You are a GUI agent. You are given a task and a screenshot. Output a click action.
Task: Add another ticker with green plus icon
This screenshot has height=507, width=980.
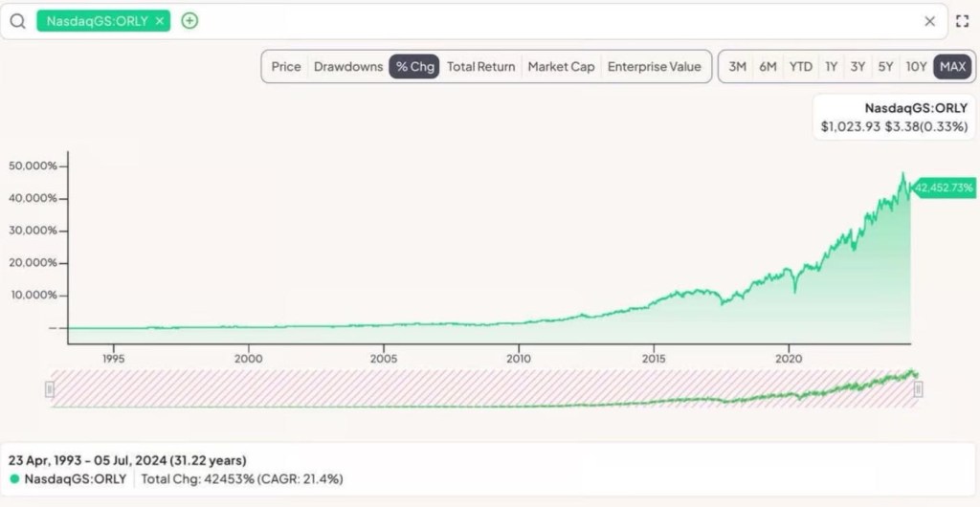click(189, 21)
